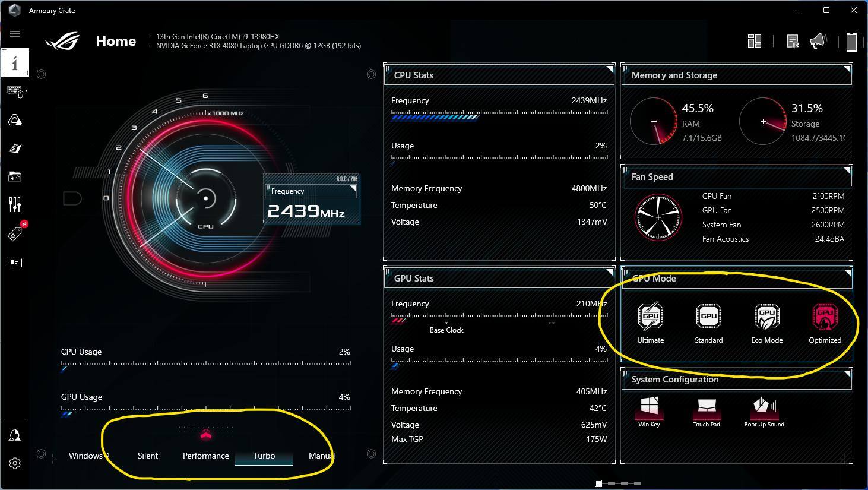
Task: Click the megaphone announcements icon
Action: pyautogui.click(x=818, y=41)
